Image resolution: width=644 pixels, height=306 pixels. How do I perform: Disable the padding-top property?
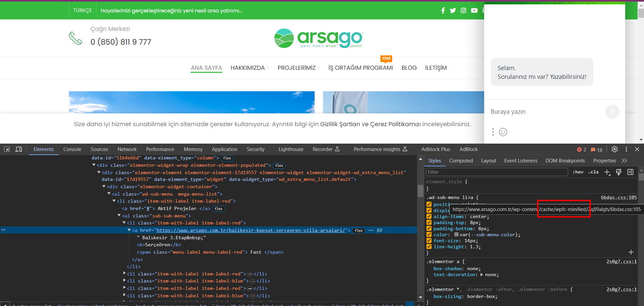(x=429, y=222)
